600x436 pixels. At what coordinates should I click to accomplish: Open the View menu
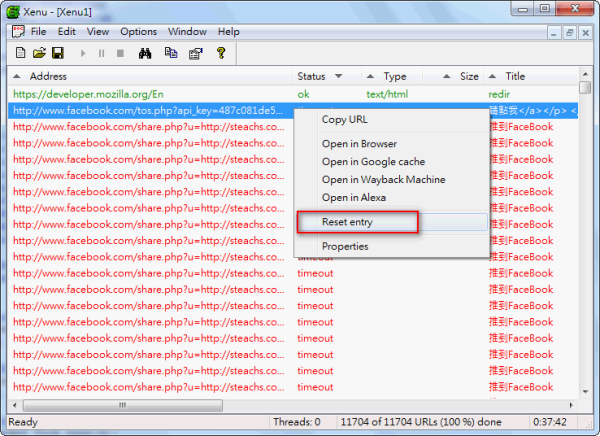click(x=98, y=31)
